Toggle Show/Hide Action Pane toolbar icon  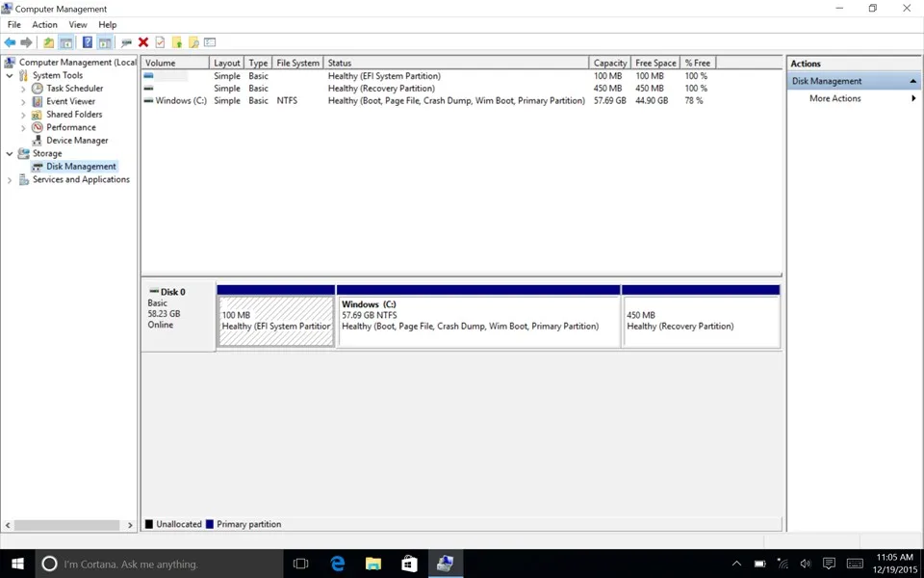click(105, 42)
